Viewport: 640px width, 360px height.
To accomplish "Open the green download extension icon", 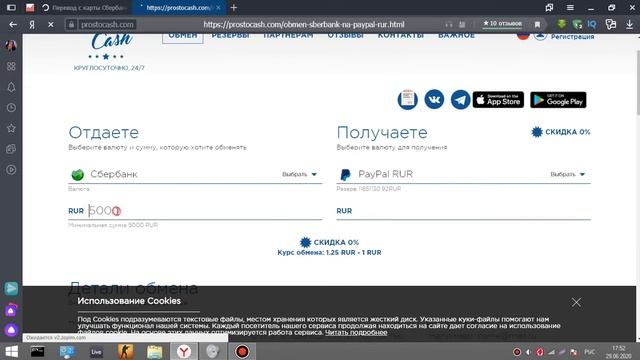I will tap(562, 24).
